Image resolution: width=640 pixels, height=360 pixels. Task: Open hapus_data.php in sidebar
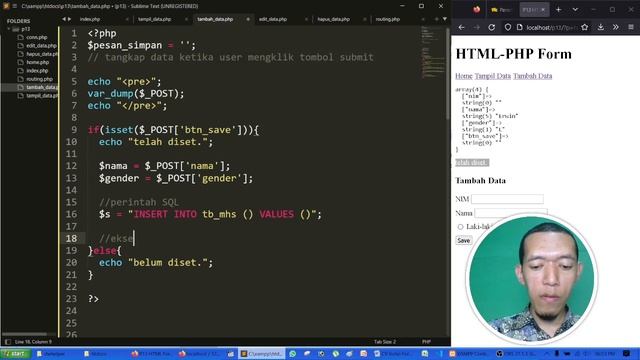[42, 54]
